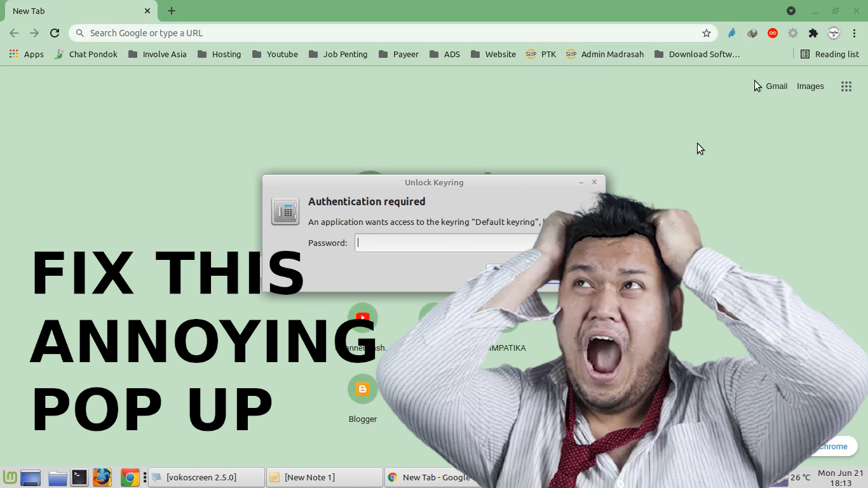Open the Google apps grid icon
The height and width of the screenshot is (488, 868).
click(x=846, y=86)
